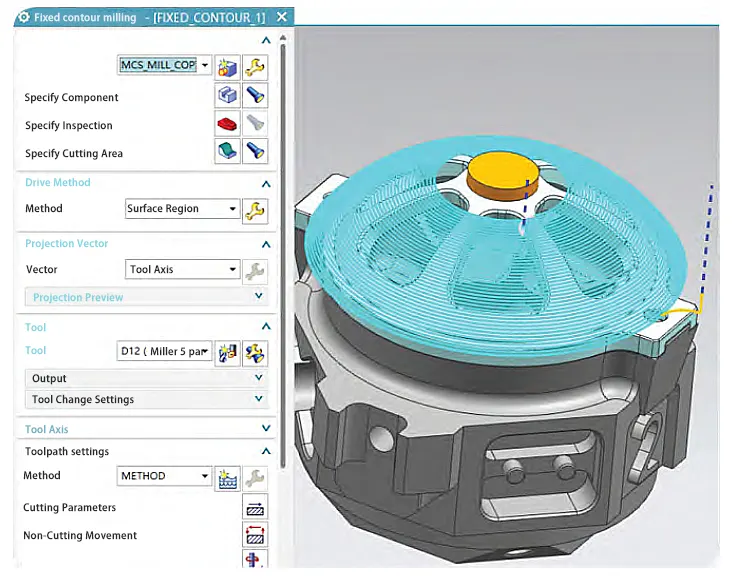Viewport: 732px width, 579px height.
Task: Click the create new method icon
Action: (227, 478)
